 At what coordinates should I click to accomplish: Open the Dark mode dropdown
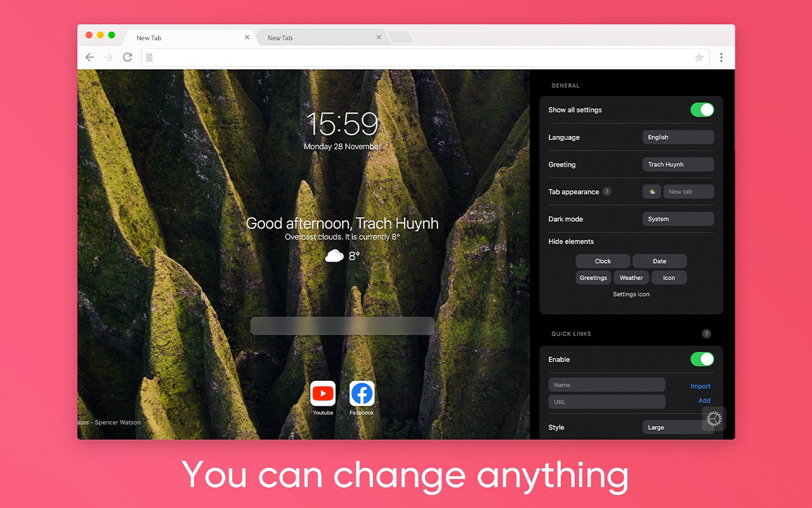(x=678, y=219)
